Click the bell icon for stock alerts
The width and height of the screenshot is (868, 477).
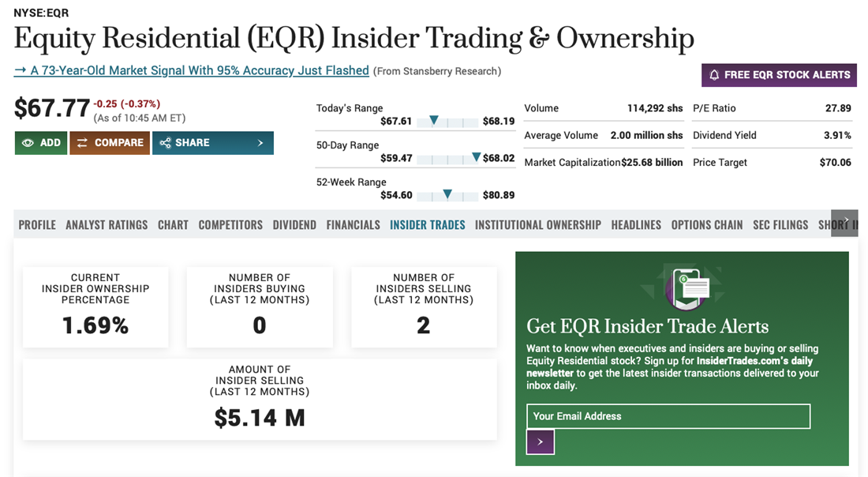pos(714,75)
